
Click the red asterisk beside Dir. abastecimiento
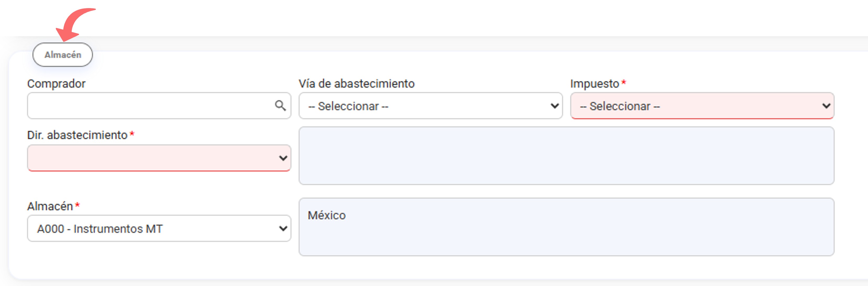tap(131, 135)
